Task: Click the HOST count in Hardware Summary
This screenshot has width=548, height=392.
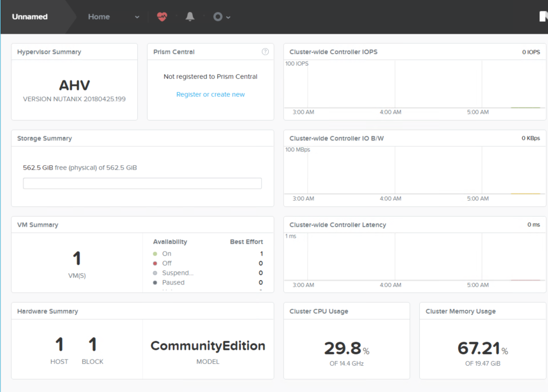Action: (x=59, y=345)
